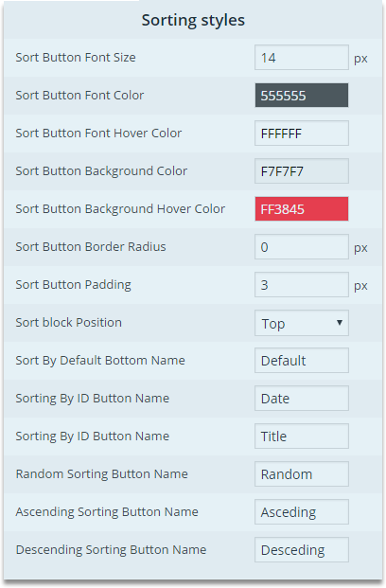Click the Sort Button Border Radius input

pos(302,247)
